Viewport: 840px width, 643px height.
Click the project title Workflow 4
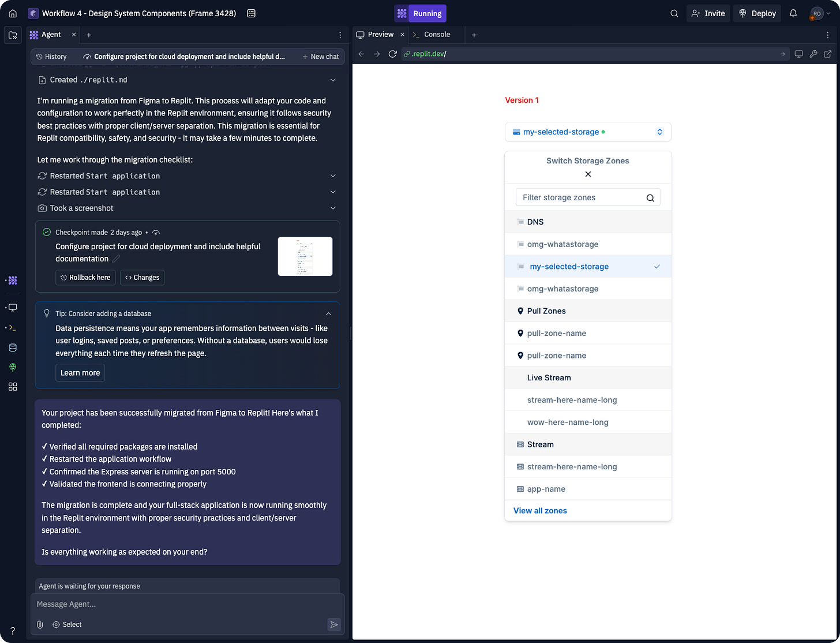(139, 13)
